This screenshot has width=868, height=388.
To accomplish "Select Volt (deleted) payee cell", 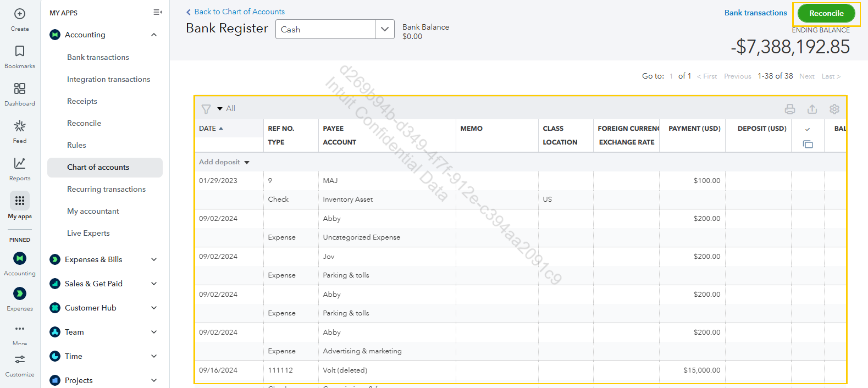I will 345,370.
